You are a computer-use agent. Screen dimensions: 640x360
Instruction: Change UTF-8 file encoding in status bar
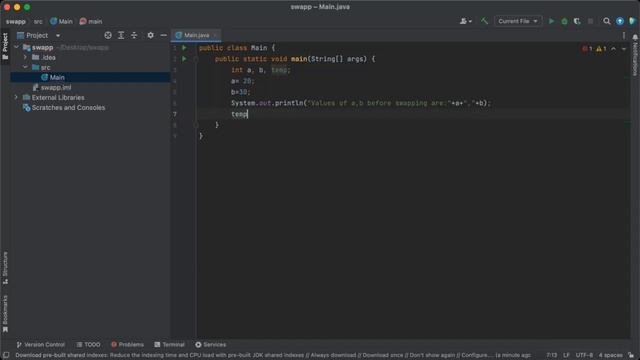click(584, 355)
